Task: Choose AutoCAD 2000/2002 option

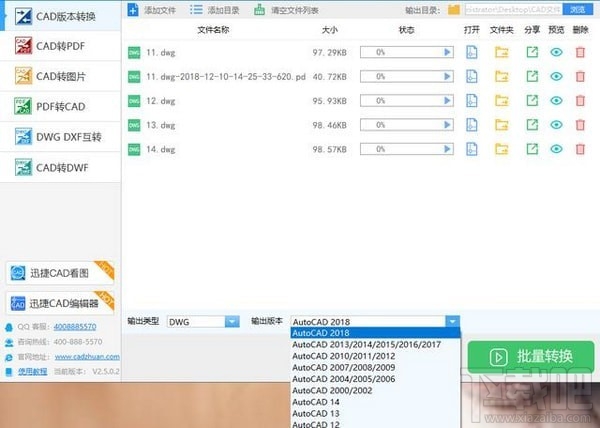Action: [x=375, y=390]
